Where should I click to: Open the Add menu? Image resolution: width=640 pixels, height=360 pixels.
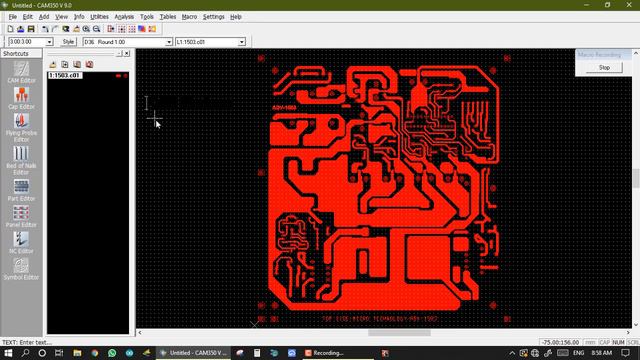click(x=44, y=17)
